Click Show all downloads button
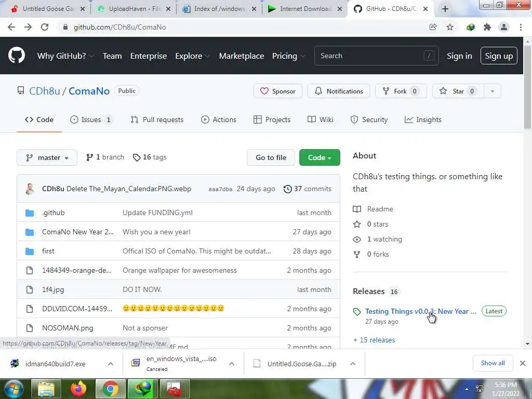Image resolution: width=532 pixels, height=399 pixels. [x=493, y=363]
